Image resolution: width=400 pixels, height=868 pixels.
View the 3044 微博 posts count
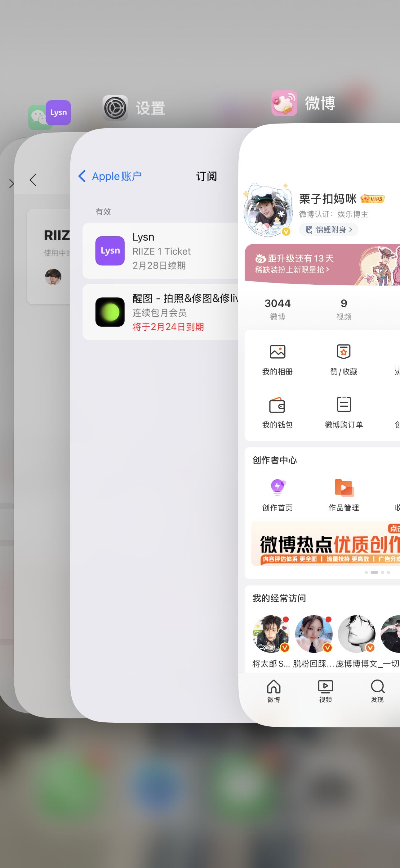278,309
